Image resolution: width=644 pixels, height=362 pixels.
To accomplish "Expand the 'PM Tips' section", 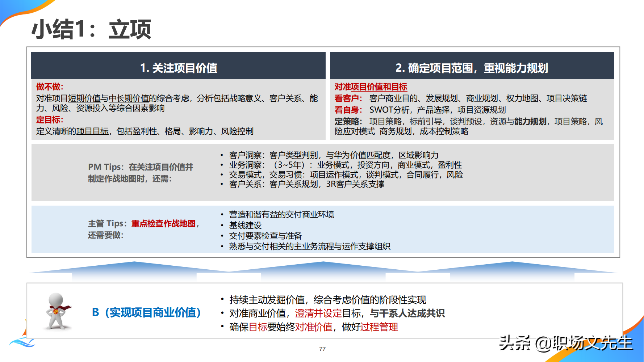I will click(x=141, y=173).
